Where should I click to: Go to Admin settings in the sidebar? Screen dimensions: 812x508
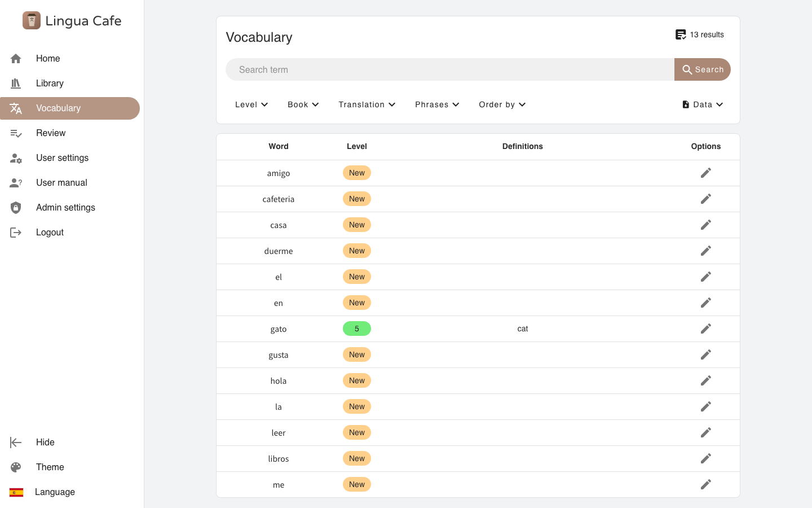click(x=70, y=208)
